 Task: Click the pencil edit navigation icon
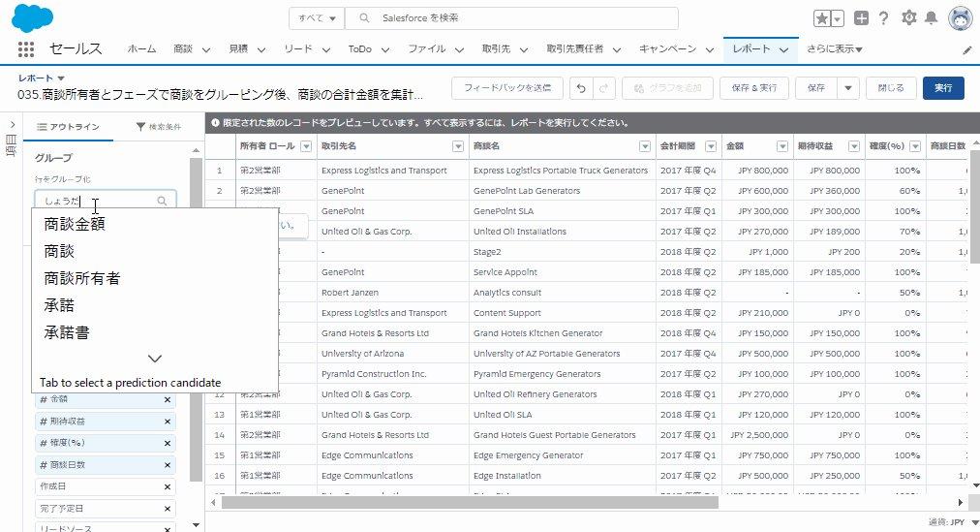coord(966,50)
